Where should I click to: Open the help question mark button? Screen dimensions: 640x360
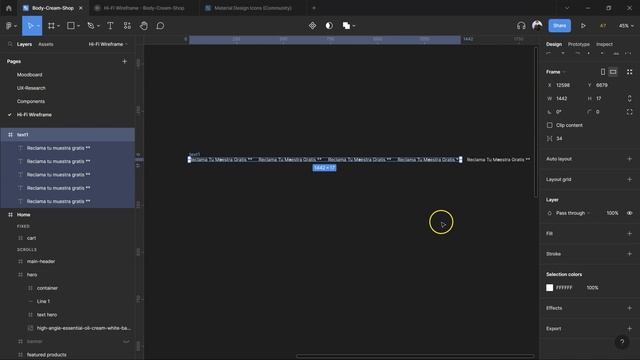coord(622,342)
